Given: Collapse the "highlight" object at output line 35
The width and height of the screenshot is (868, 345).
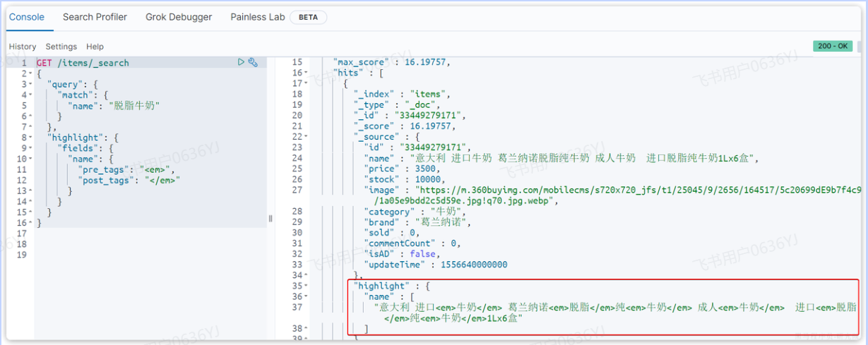Looking at the screenshot, I should [305, 286].
